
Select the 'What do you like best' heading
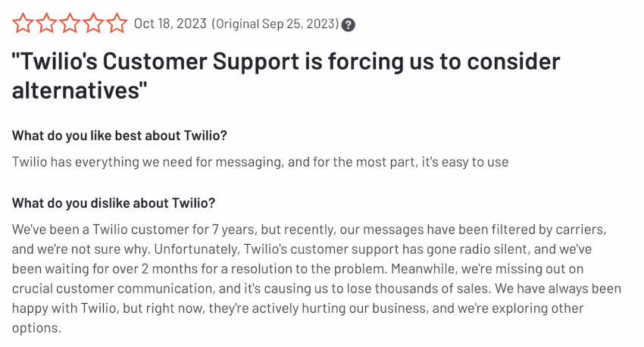click(x=120, y=136)
